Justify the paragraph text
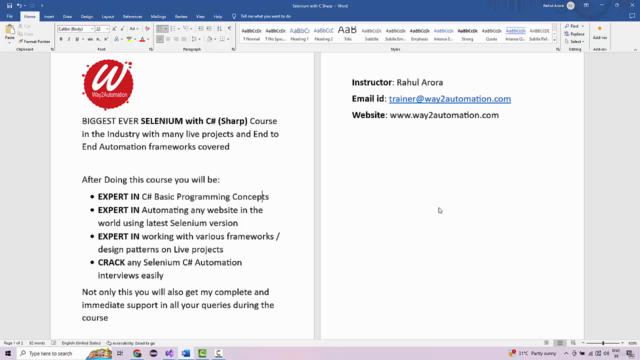 coord(184,39)
